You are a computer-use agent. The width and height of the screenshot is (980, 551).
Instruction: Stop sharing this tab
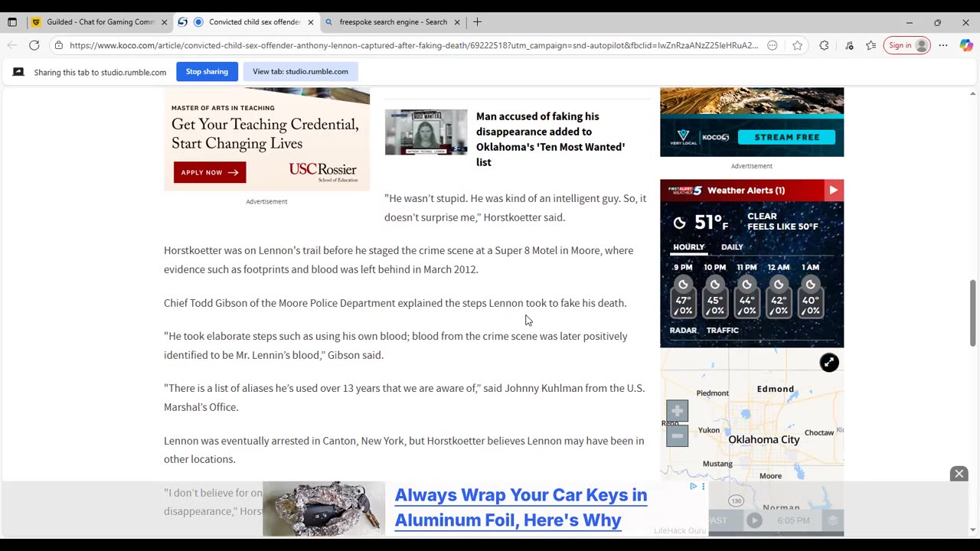coord(207,72)
